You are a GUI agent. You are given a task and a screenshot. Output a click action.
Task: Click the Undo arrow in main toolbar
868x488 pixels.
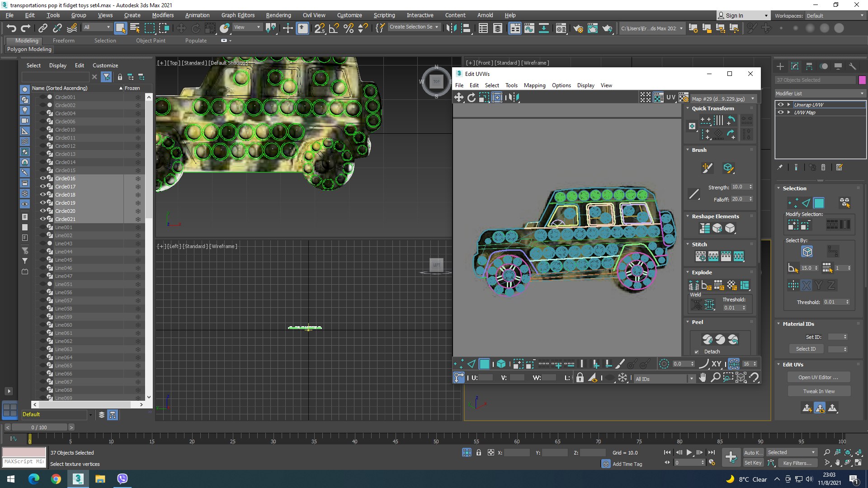11,28
